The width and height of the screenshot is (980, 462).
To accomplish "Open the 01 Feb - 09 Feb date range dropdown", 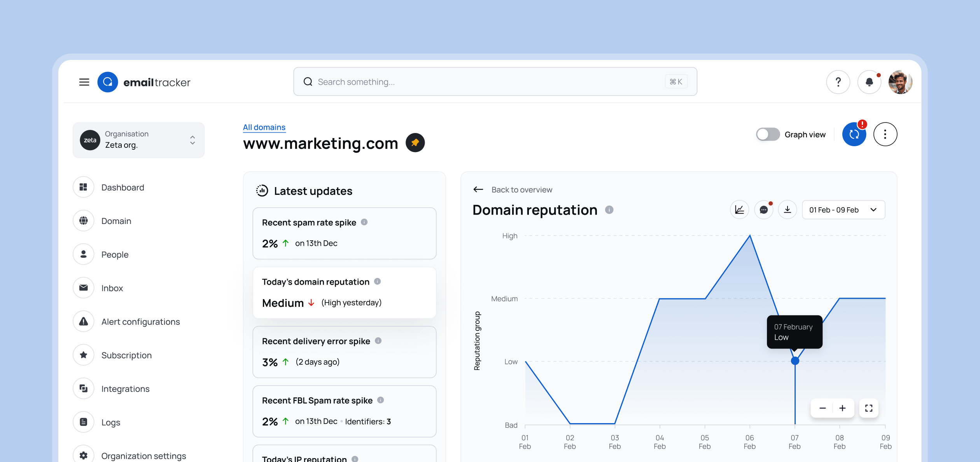I will pyautogui.click(x=843, y=210).
